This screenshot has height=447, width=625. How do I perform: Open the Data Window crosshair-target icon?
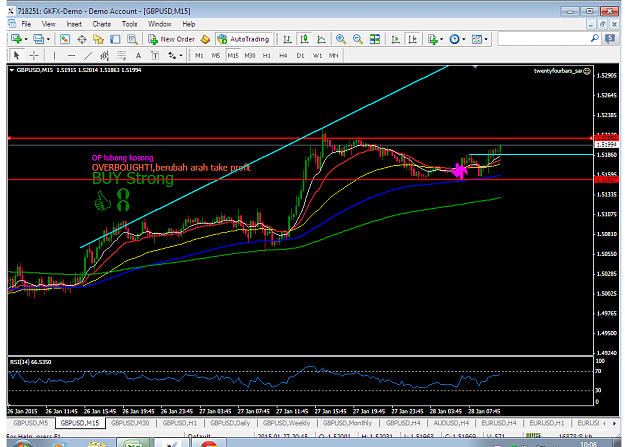[x=82, y=39]
